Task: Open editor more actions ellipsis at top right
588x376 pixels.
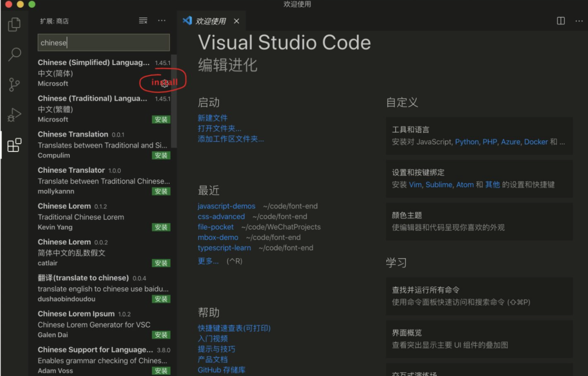Action: point(579,21)
